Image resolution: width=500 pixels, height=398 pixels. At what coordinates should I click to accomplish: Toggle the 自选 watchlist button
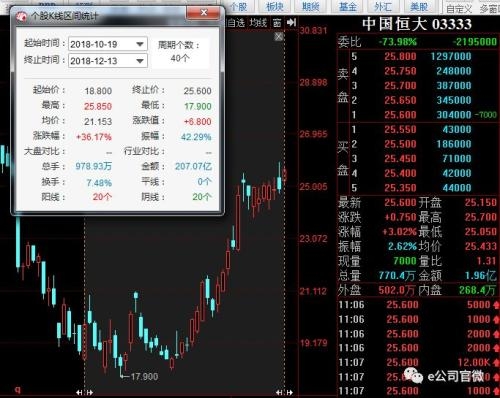click(x=236, y=23)
